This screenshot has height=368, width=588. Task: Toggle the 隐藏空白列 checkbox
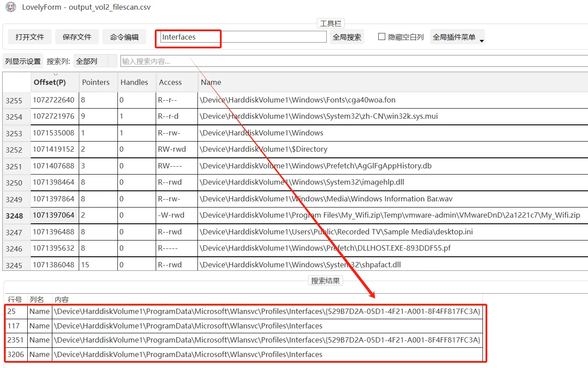click(x=382, y=36)
